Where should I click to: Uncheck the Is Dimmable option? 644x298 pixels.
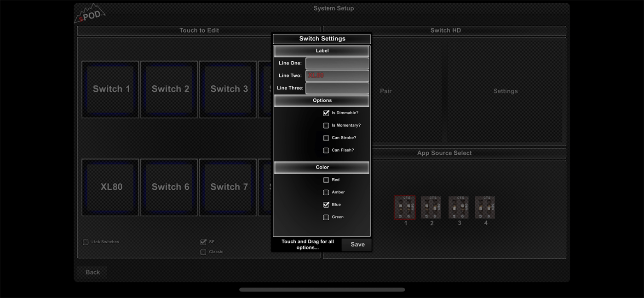coord(326,112)
